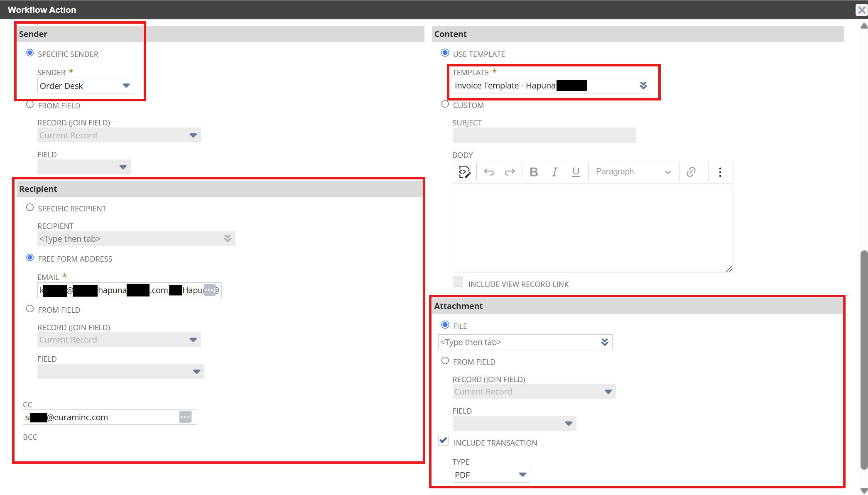Click the redo icon in body editor
The image size is (868, 495).
[510, 172]
